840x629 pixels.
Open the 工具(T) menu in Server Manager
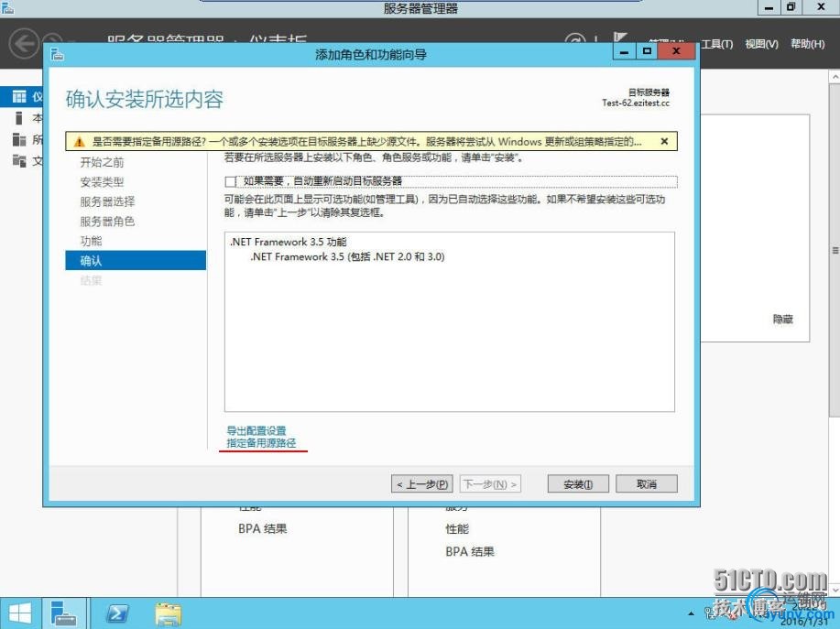click(x=716, y=44)
